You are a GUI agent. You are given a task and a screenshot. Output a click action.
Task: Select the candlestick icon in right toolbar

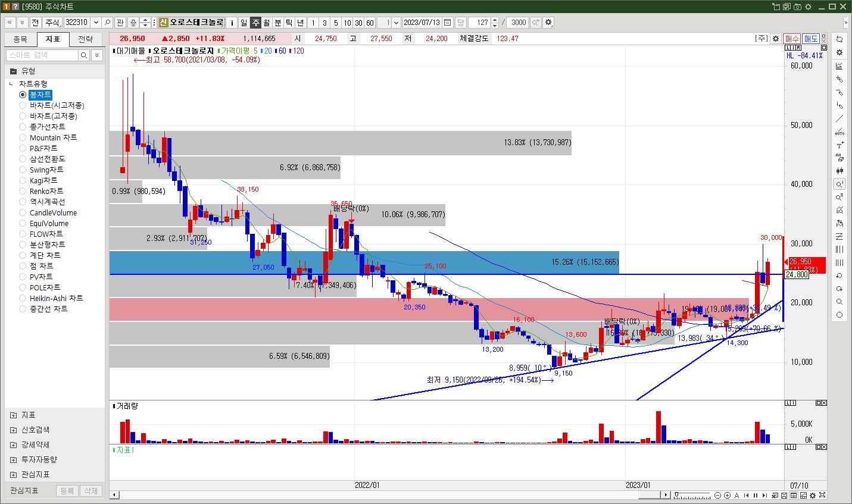click(839, 171)
